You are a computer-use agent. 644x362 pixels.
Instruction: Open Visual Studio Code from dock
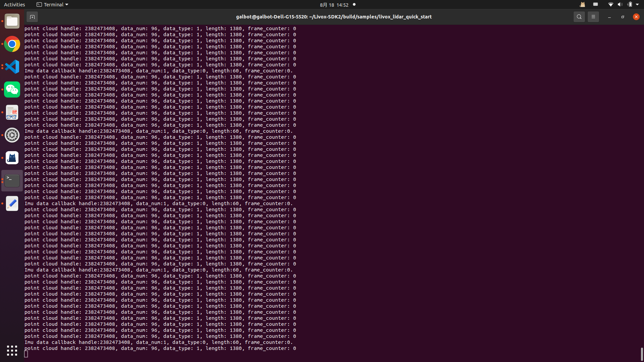pos(12,67)
